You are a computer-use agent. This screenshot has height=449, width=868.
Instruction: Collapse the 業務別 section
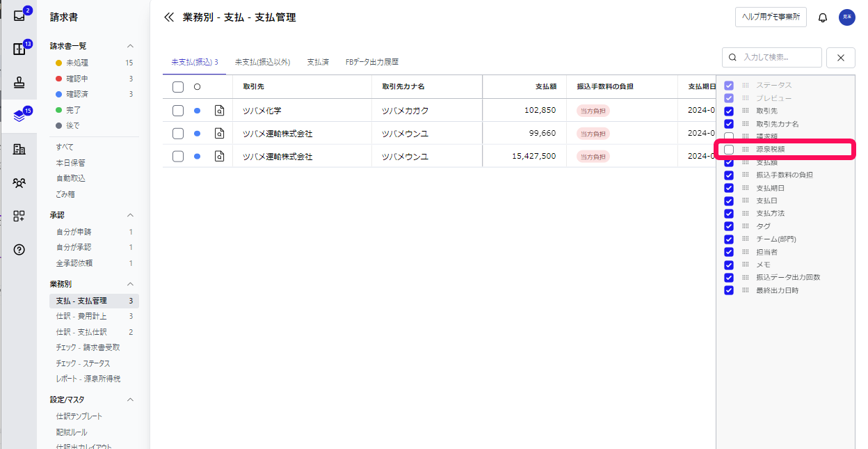[x=130, y=284]
